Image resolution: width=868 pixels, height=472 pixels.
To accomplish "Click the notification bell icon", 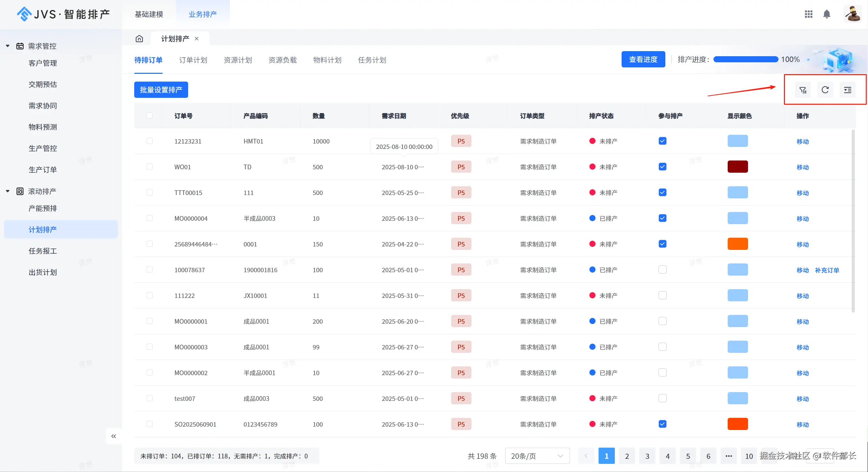I will (827, 14).
